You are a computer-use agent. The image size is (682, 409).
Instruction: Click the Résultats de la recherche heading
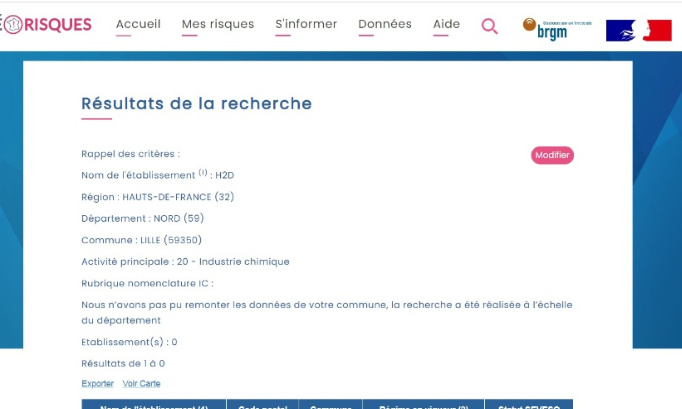click(x=197, y=104)
